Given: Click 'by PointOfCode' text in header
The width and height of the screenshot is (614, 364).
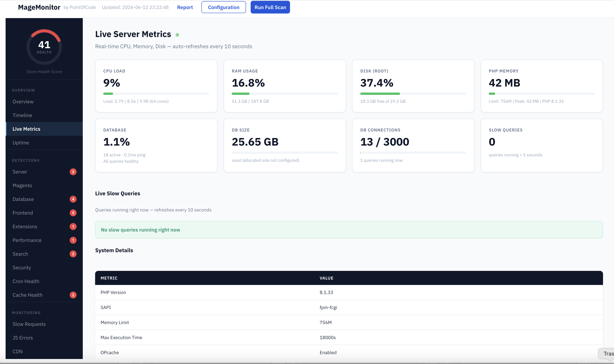Looking at the screenshot, I should [x=79, y=7].
